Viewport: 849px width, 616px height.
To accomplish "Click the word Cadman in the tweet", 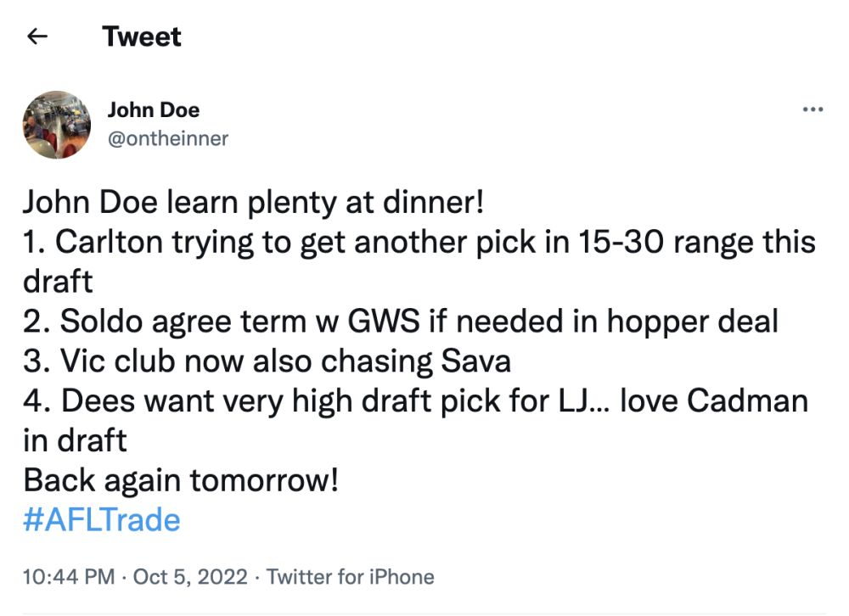I will click(748, 401).
